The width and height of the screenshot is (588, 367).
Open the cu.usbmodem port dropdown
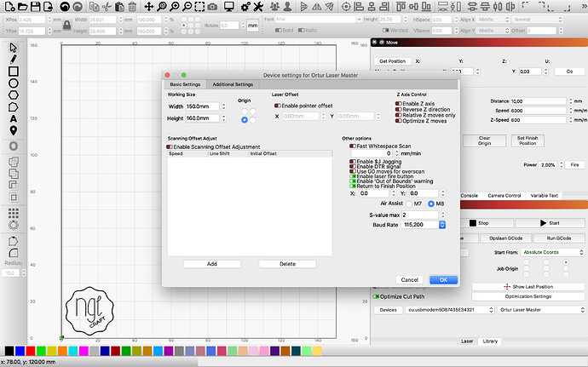click(x=450, y=310)
